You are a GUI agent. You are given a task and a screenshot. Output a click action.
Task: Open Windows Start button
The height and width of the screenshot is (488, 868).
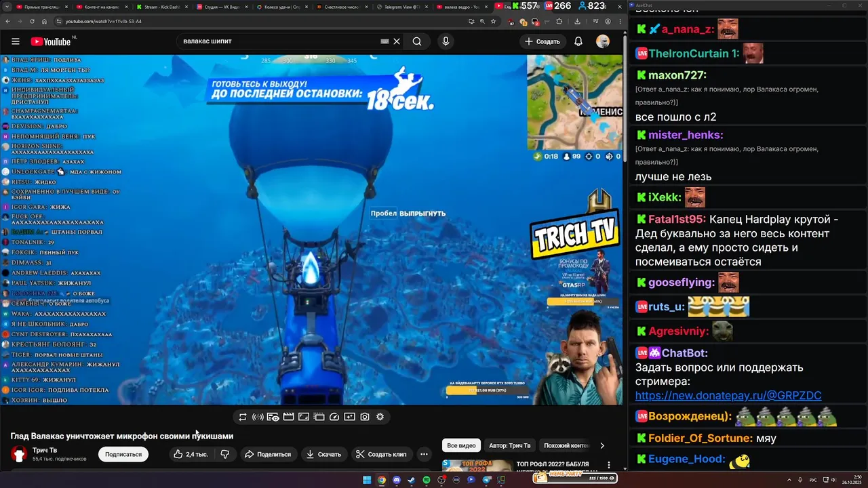[367, 480]
